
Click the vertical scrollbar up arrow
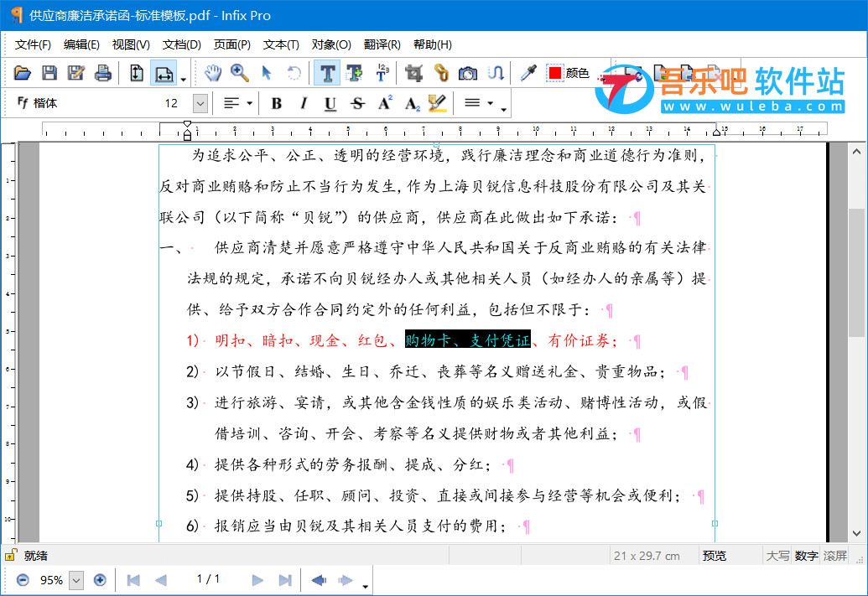[856, 151]
